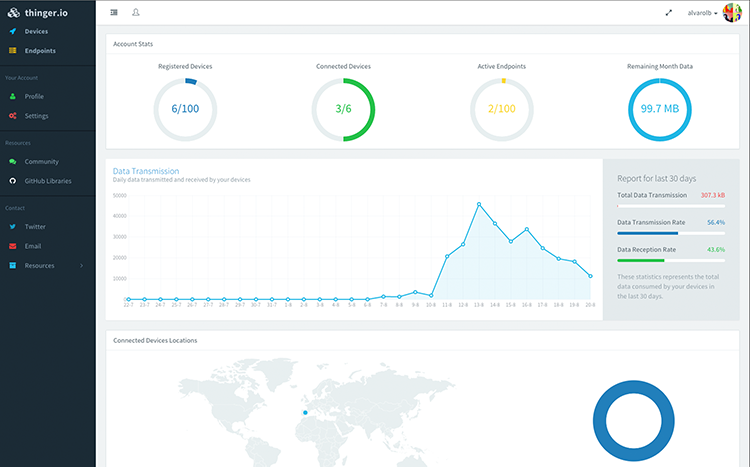Click the Your Account section label
Image resolution: width=750 pixels, height=467 pixels.
(22, 78)
